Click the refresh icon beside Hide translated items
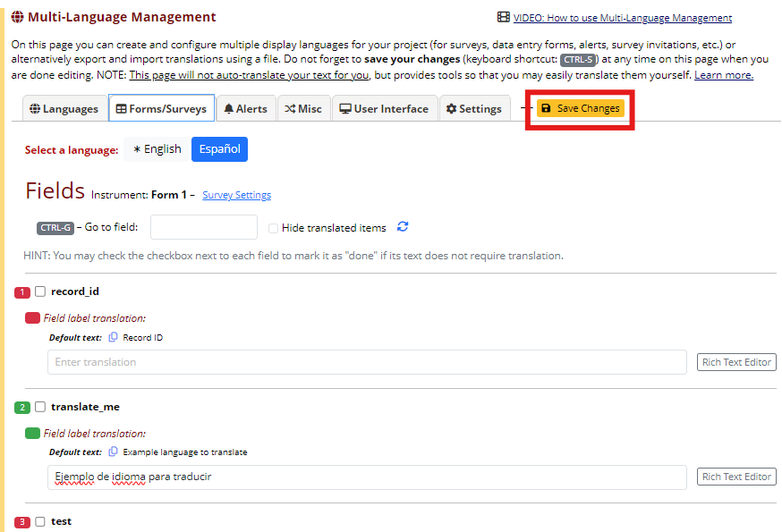The width and height of the screenshot is (782, 532). coord(403,227)
